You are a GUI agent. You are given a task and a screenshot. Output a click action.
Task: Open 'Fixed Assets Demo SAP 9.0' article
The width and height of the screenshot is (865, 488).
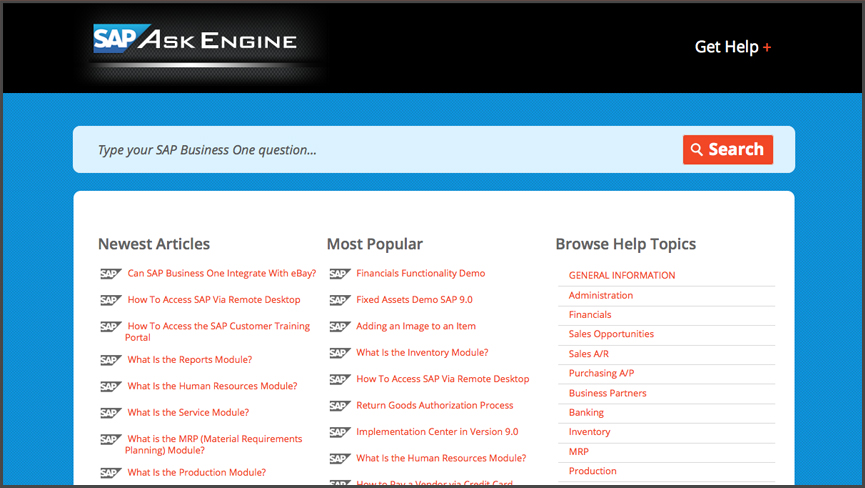[414, 299]
